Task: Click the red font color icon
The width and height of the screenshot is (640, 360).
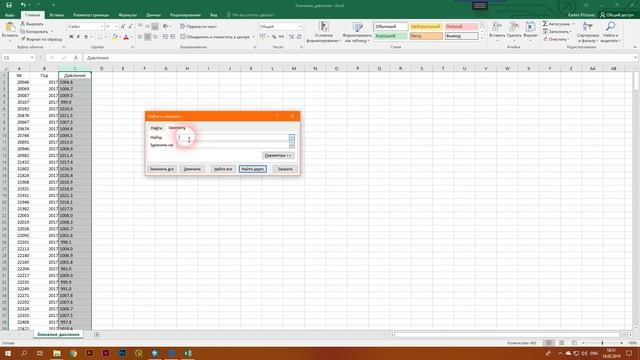Action: (126, 37)
